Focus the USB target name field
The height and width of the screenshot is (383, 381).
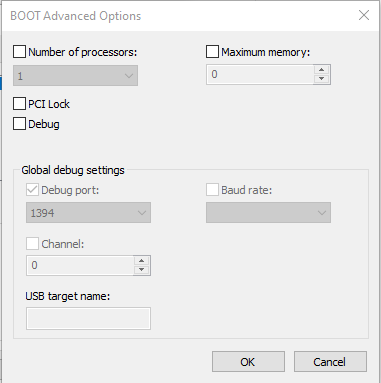(x=88, y=318)
